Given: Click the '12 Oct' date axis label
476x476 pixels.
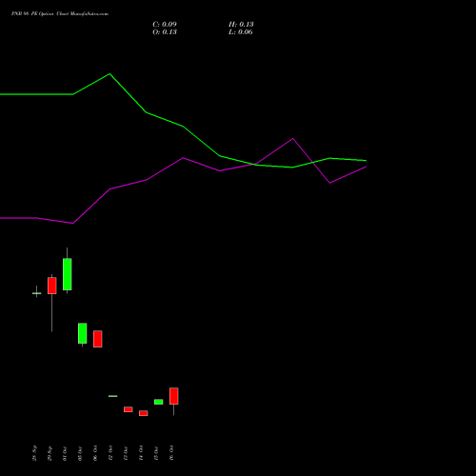Looking at the screenshot, I should 110,453.
